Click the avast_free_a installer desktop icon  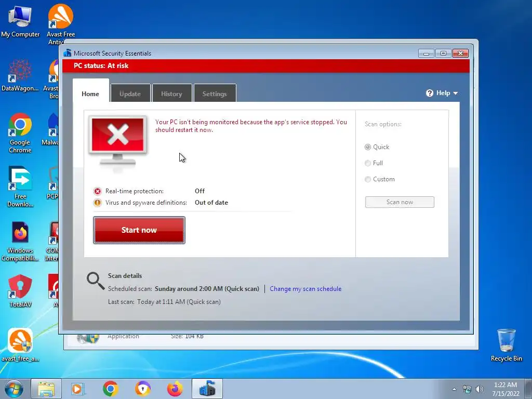20,345
